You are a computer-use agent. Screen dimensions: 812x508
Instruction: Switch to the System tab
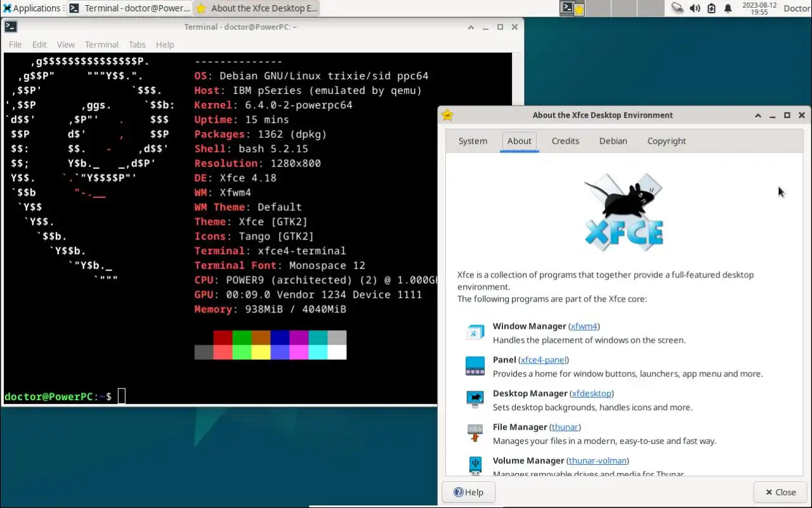click(x=473, y=141)
